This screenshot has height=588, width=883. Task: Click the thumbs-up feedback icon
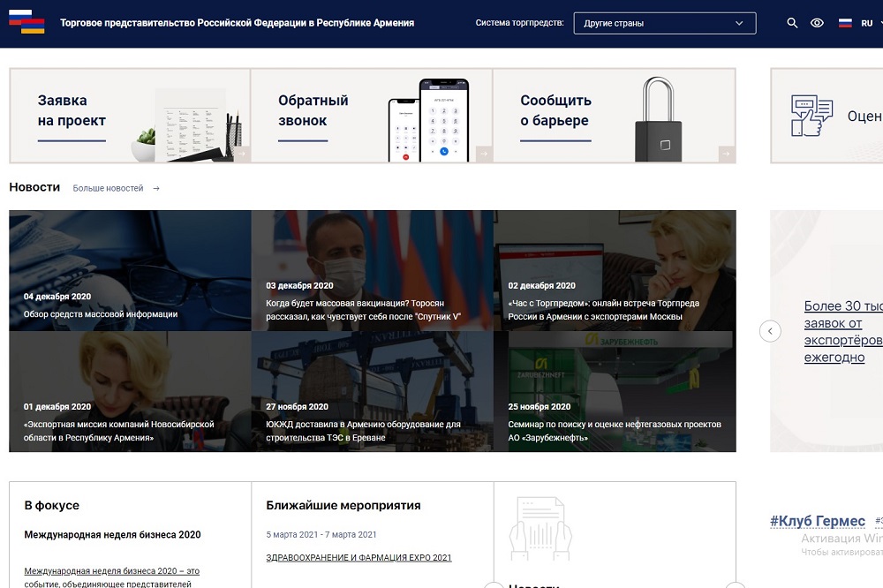coord(811,116)
